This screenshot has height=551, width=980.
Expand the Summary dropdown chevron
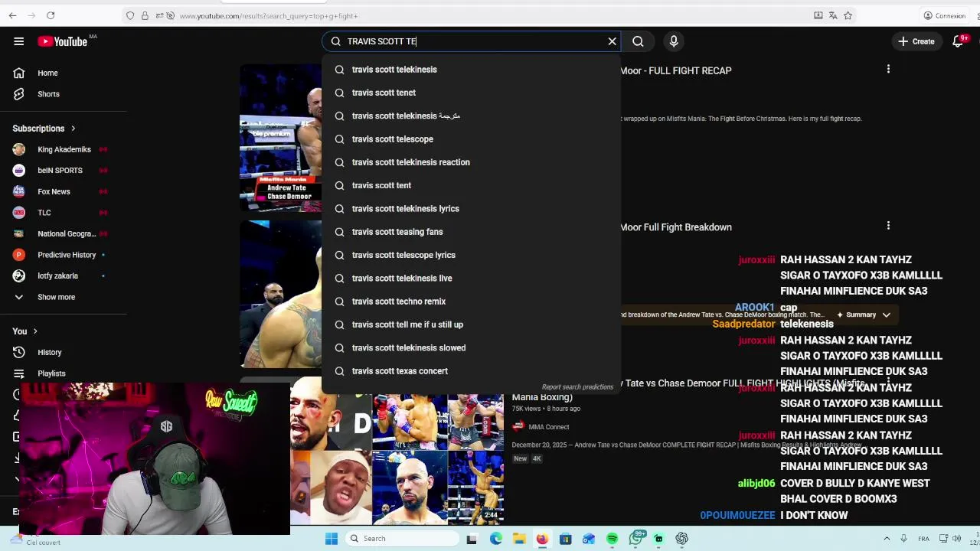click(886, 315)
